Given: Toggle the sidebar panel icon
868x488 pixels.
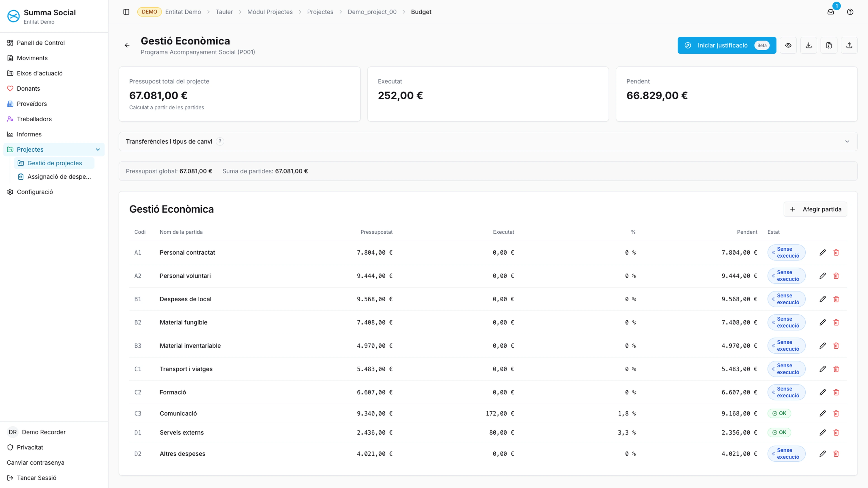Looking at the screenshot, I should (126, 12).
